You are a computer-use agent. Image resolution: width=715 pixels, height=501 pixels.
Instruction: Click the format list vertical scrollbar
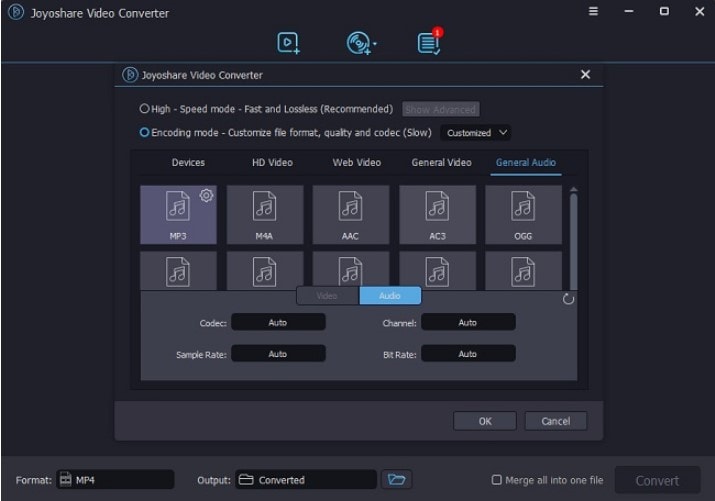click(574, 242)
